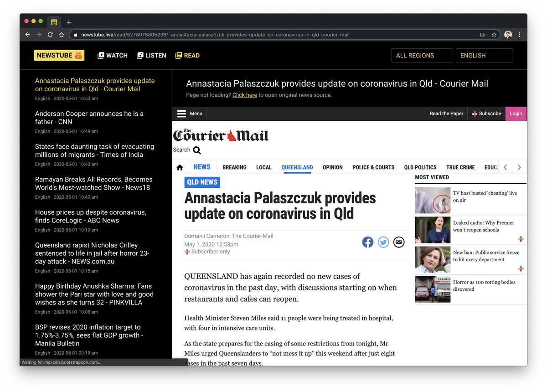Image resolution: width=547 pixels, height=392 pixels.
Task: Click the Courier Mail logo
Action: pyautogui.click(x=221, y=135)
